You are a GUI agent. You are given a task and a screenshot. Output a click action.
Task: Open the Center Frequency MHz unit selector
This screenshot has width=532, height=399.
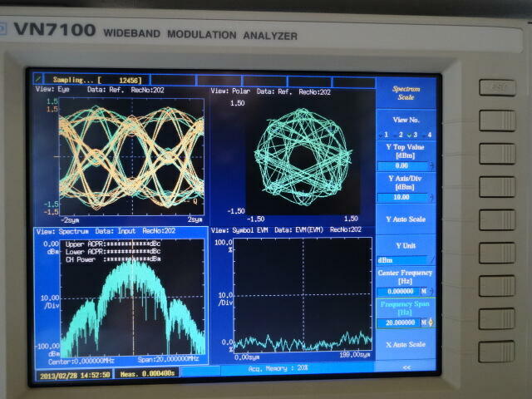pyautogui.click(x=423, y=291)
